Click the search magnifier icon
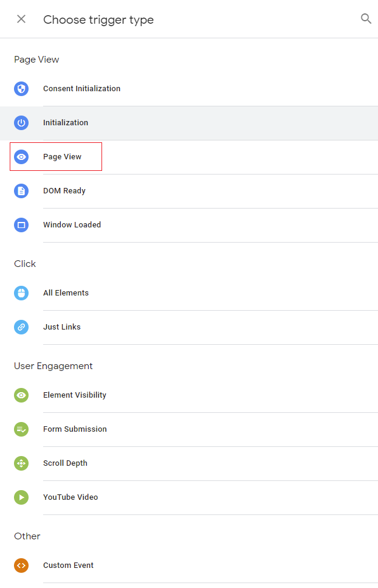378x588 pixels. tap(366, 19)
